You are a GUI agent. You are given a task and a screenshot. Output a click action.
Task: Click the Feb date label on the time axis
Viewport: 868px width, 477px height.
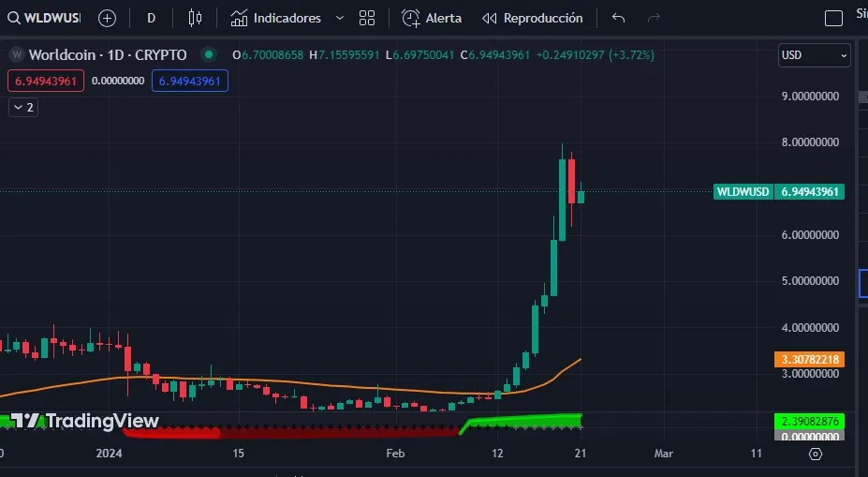(395, 454)
